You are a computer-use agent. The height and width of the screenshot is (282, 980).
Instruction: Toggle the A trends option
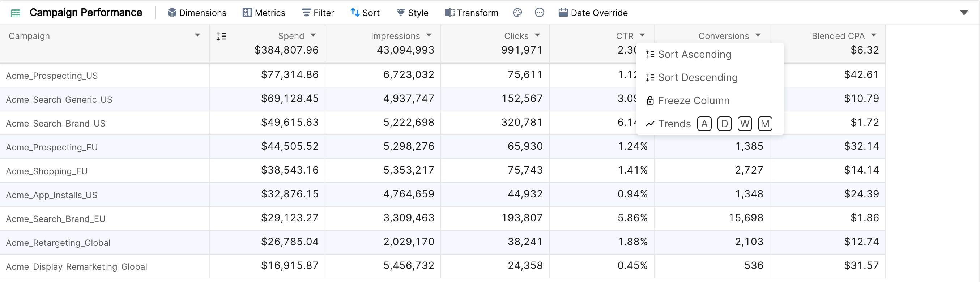pos(704,124)
